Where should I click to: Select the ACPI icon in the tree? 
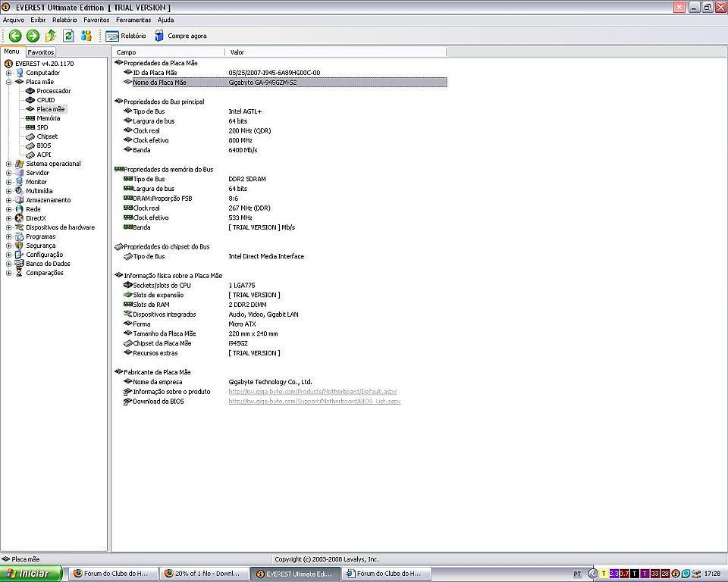click(30, 155)
